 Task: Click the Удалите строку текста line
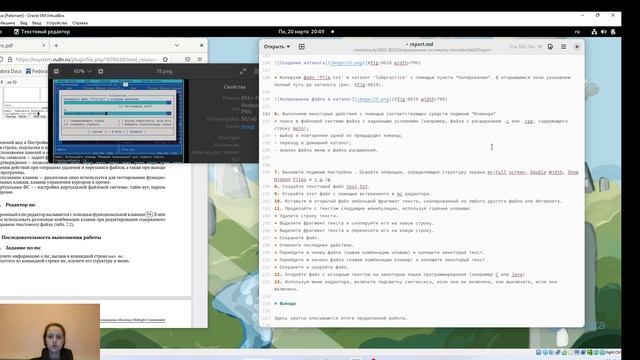[306, 216]
